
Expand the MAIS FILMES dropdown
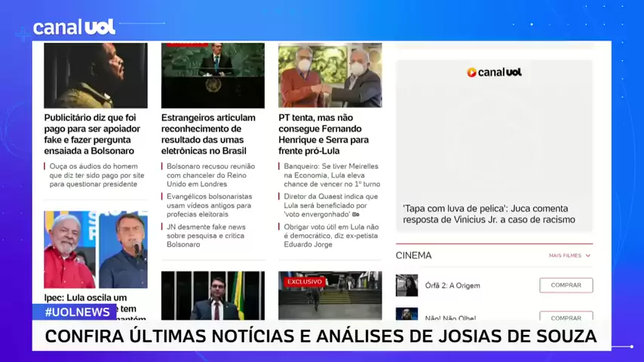pos(569,256)
